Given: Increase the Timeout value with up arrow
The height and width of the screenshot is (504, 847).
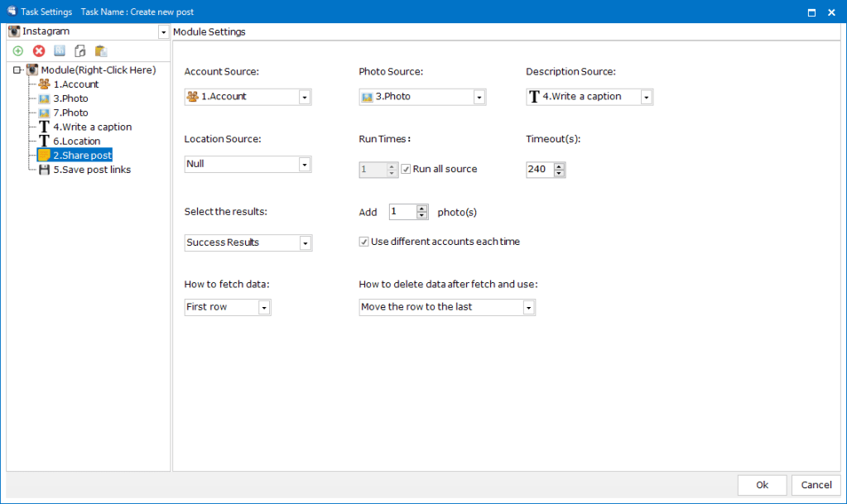Looking at the screenshot, I should [560, 166].
